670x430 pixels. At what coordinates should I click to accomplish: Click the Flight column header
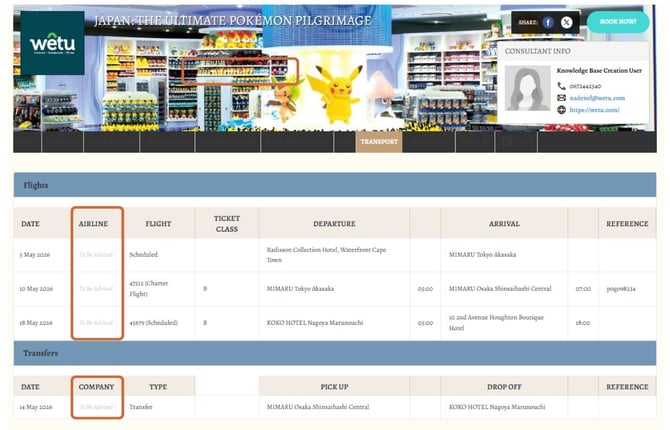[x=158, y=224]
